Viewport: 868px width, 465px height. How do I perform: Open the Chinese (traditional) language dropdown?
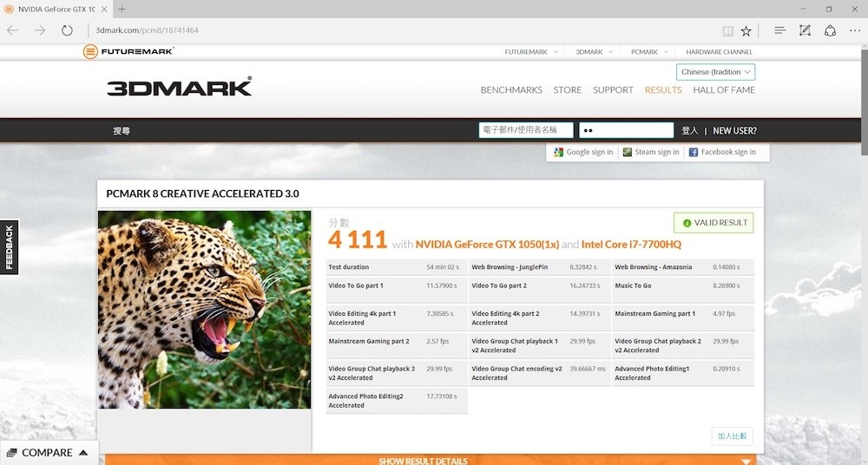tap(715, 72)
